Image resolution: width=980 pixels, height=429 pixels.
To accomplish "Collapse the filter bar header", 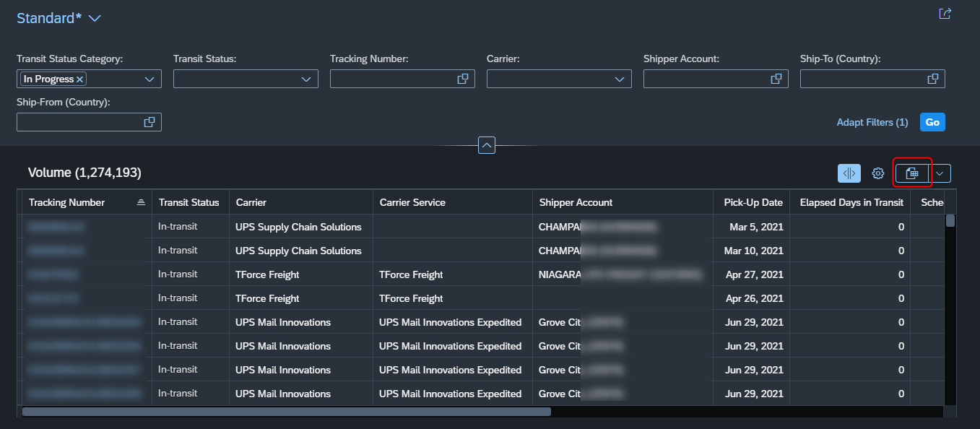I will tap(487, 146).
